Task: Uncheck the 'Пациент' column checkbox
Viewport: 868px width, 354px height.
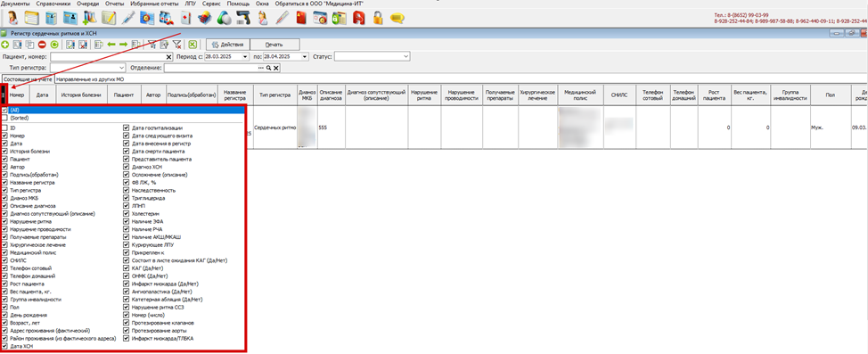Action: coord(5,159)
